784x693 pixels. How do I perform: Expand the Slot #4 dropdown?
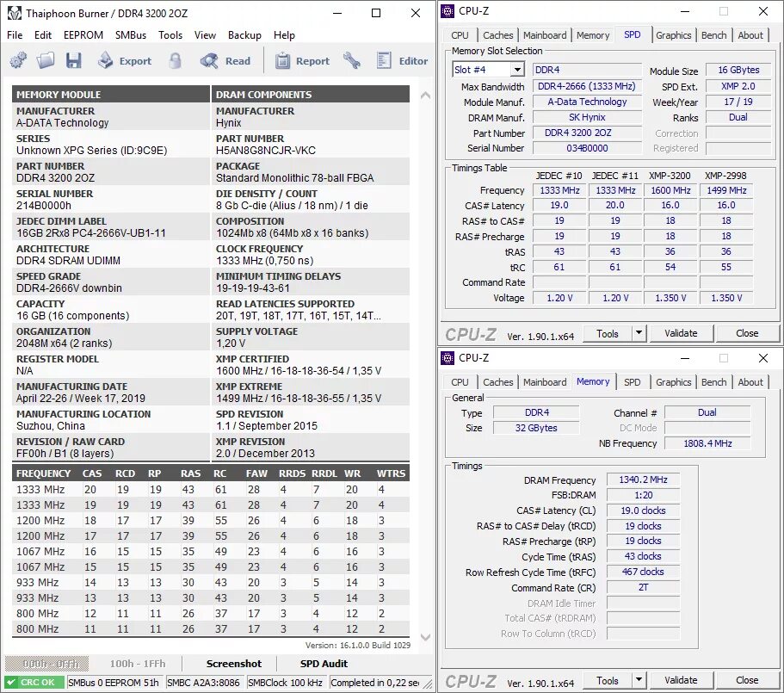click(518, 70)
